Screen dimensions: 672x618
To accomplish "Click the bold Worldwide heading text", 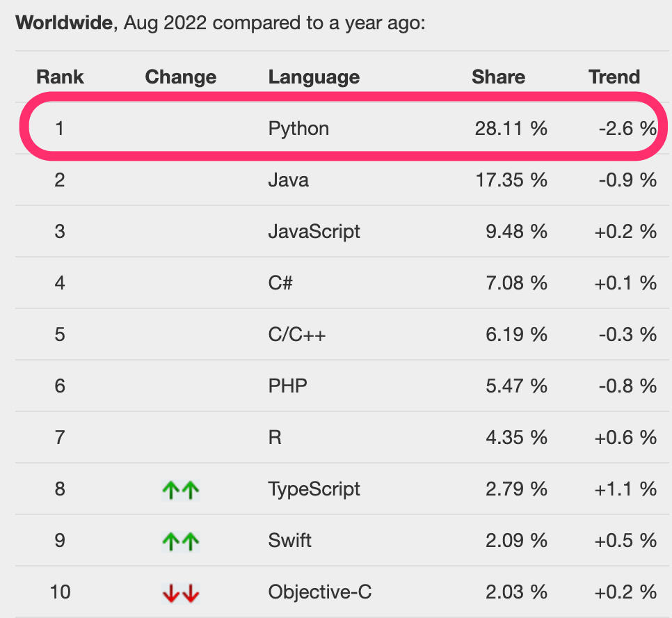I will coord(64,23).
